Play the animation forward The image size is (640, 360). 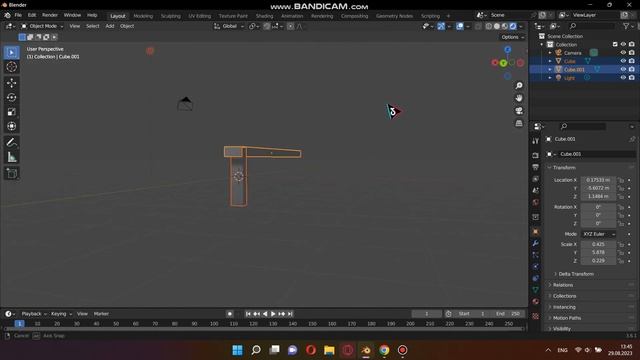(x=273, y=314)
